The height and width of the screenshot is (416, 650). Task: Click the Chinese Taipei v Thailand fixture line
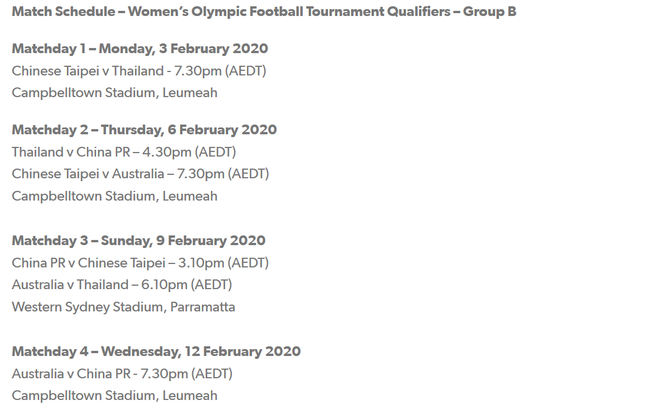click(139, 71)
